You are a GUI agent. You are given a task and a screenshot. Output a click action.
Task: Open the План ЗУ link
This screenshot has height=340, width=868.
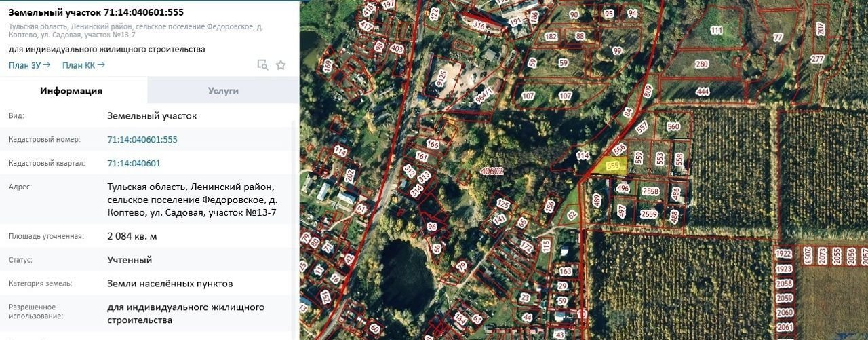[x=29, y=65]
